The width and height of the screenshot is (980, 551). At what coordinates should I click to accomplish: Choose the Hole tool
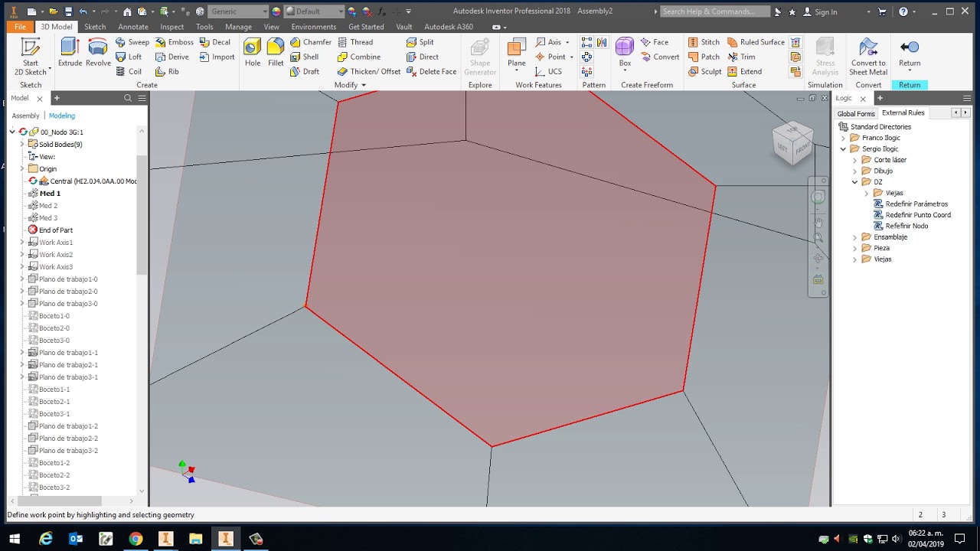253,52
